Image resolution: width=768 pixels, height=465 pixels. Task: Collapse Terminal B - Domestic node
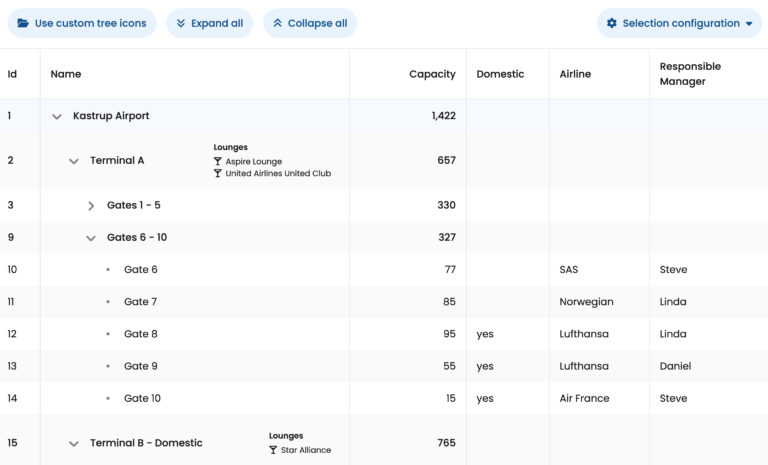[x=74, y=443]
